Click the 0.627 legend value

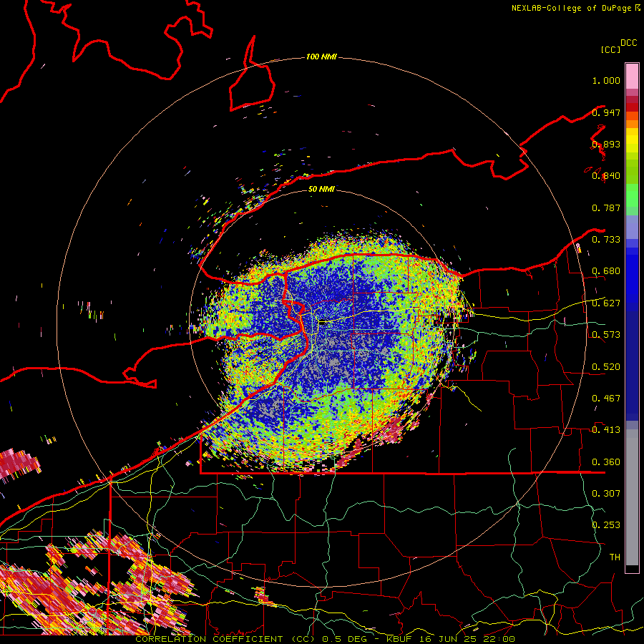(x=606, y=303)
